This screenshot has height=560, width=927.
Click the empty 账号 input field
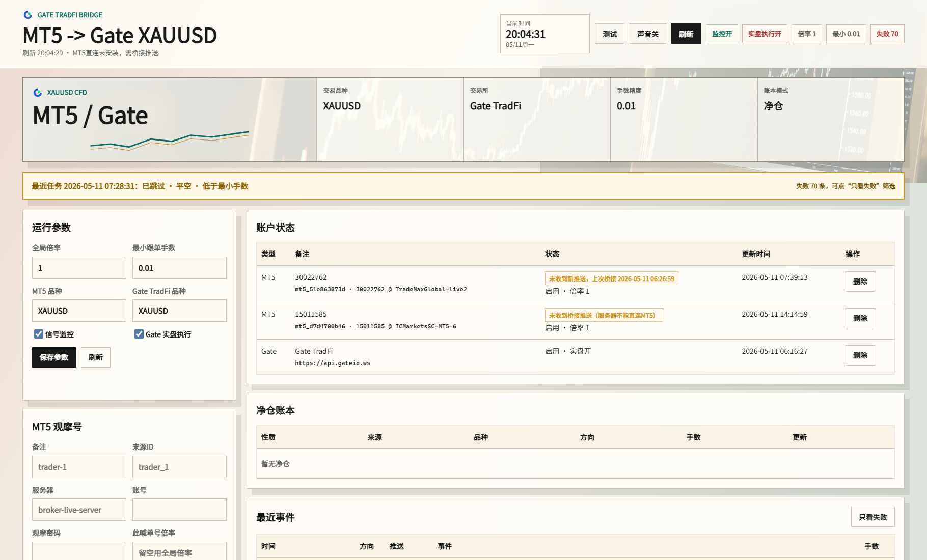179,510
